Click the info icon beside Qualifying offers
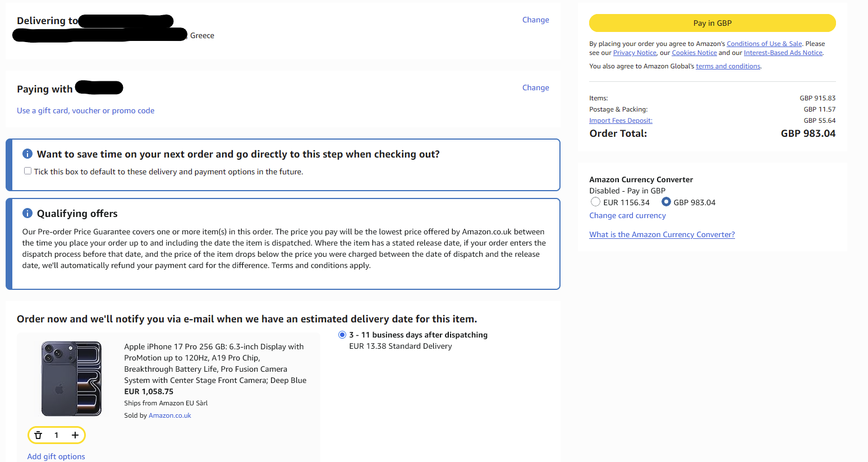Screen dimensions: 868x462 [27, 213]
